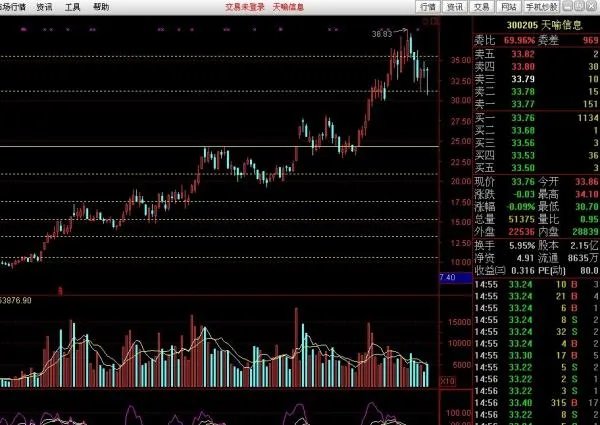Click the 交易未登录 login status link
This screenshot has height=425, width=600.
click(246, 6)
